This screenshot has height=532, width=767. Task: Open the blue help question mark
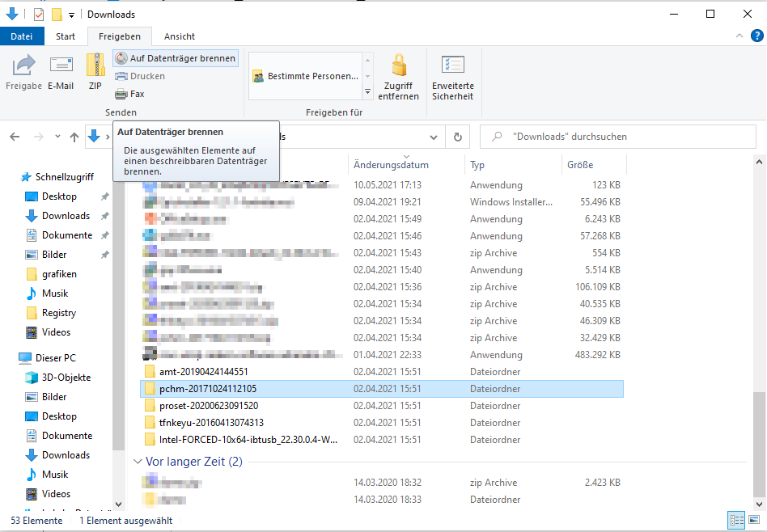(756, 36)
